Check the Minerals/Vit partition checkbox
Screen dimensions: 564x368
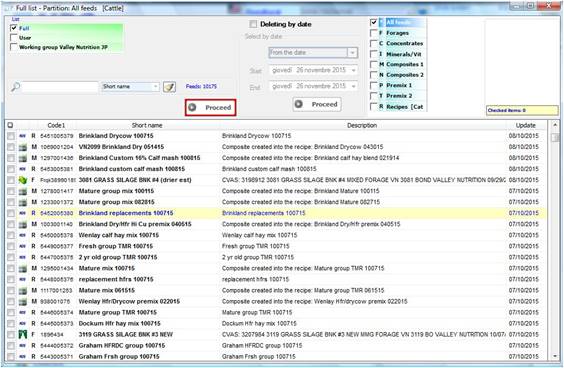pyautogui.click(x=373, y=54)
